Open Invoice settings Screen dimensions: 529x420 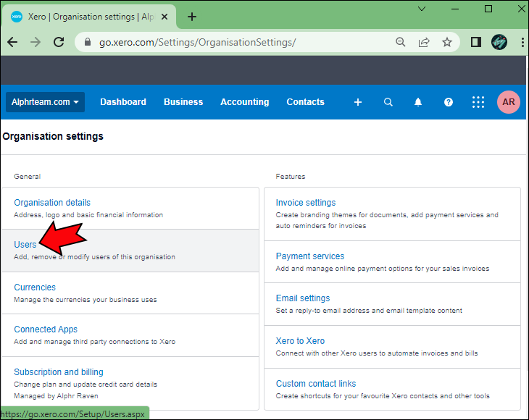(306, 203)
